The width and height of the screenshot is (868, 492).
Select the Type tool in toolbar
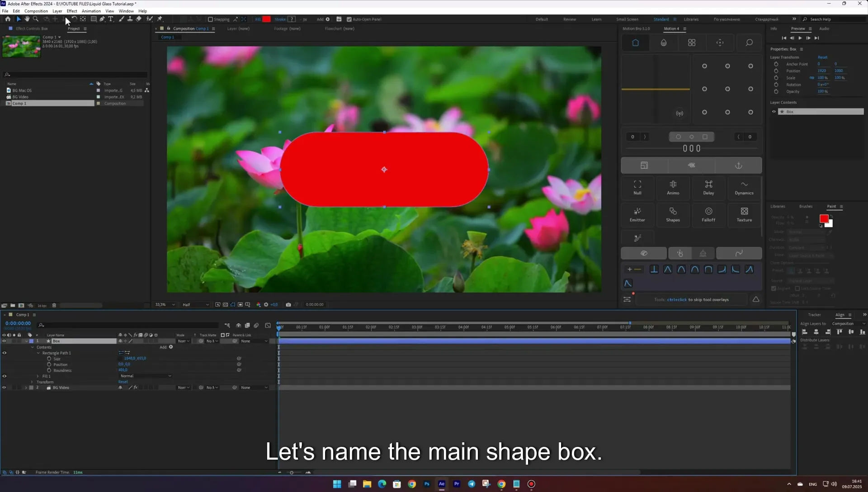pos(111,19)
